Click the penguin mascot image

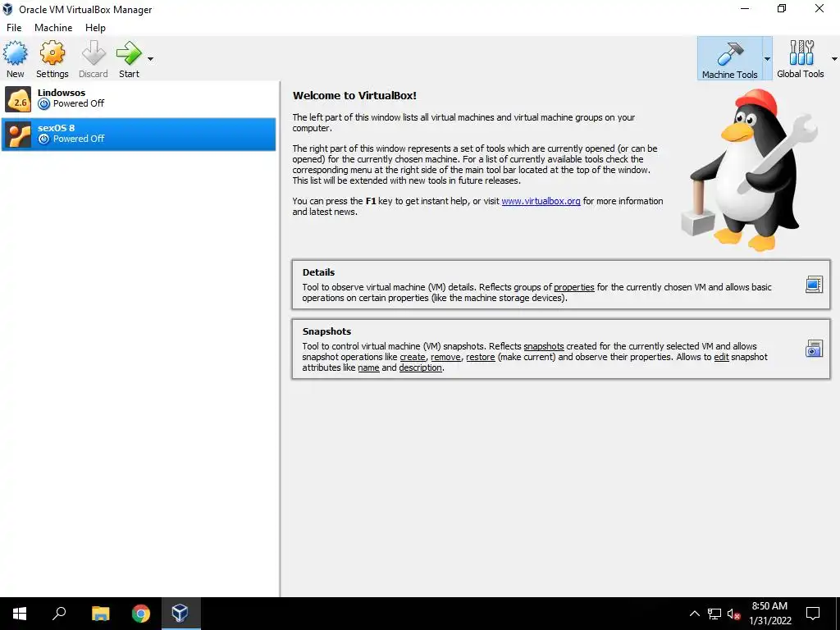coord(750,170)
